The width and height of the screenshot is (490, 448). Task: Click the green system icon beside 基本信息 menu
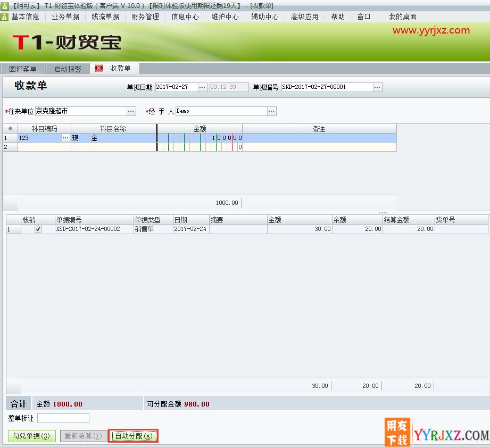(x=4, y=16)
